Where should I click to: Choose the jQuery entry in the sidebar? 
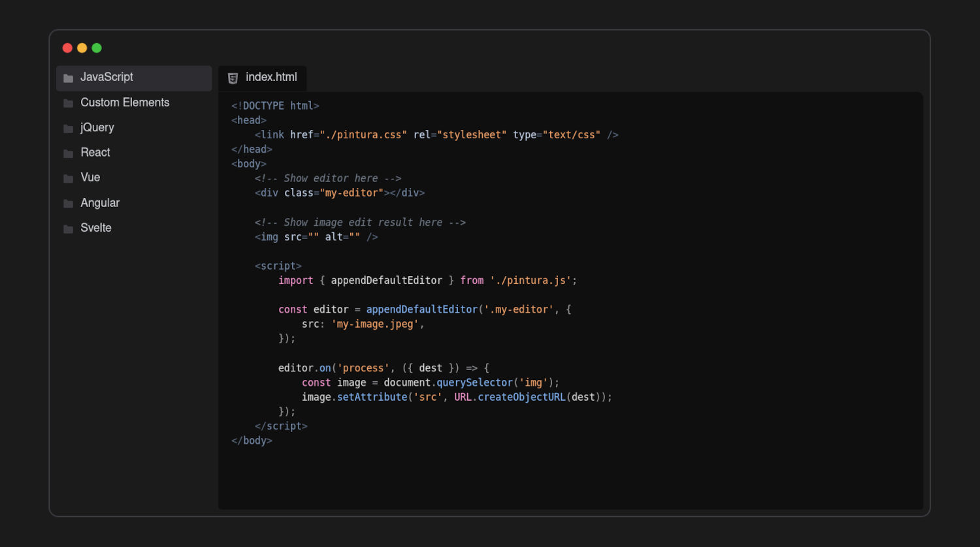97,127
